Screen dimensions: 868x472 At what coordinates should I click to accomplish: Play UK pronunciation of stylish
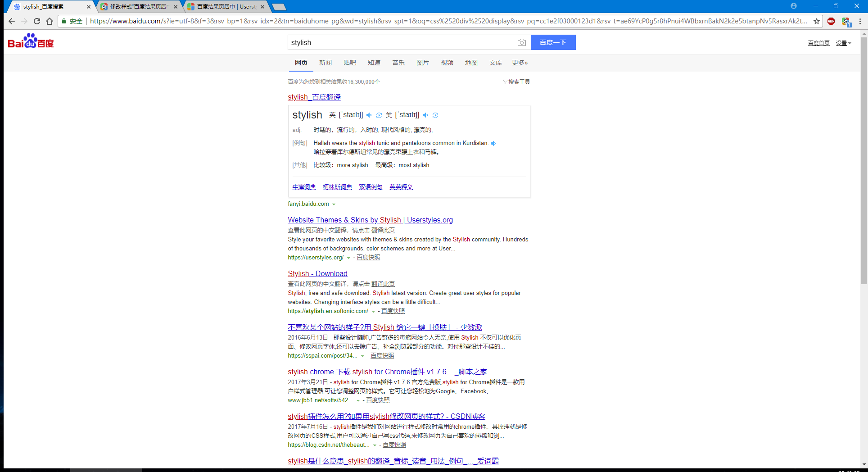click(x=369, y=115)
